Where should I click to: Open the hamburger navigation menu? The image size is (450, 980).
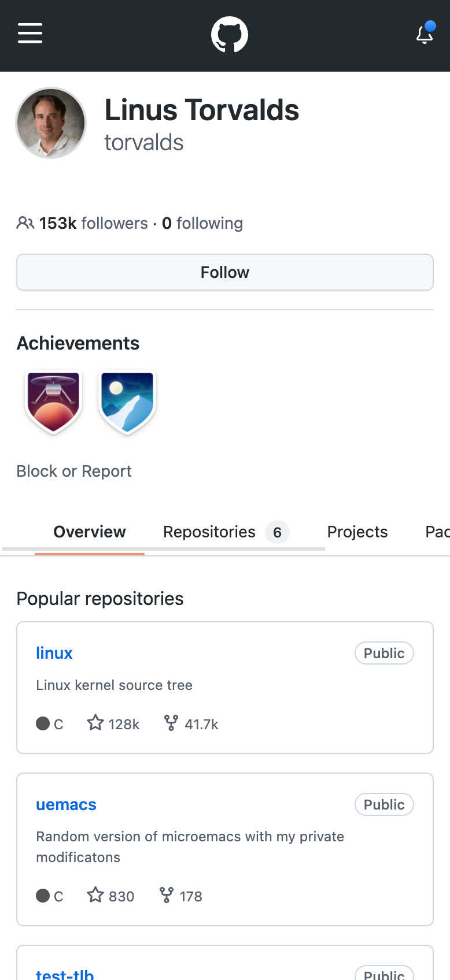30,34
